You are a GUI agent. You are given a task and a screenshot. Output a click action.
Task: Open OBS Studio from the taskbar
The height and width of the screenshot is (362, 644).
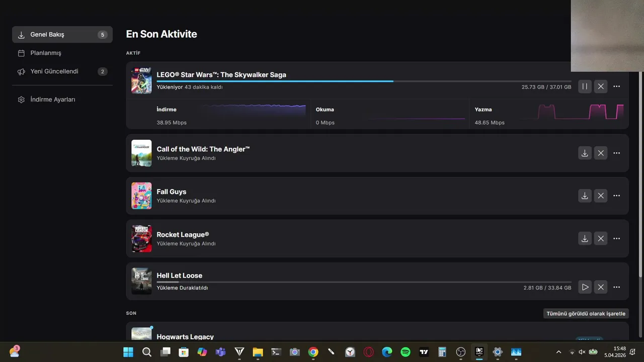461,352
